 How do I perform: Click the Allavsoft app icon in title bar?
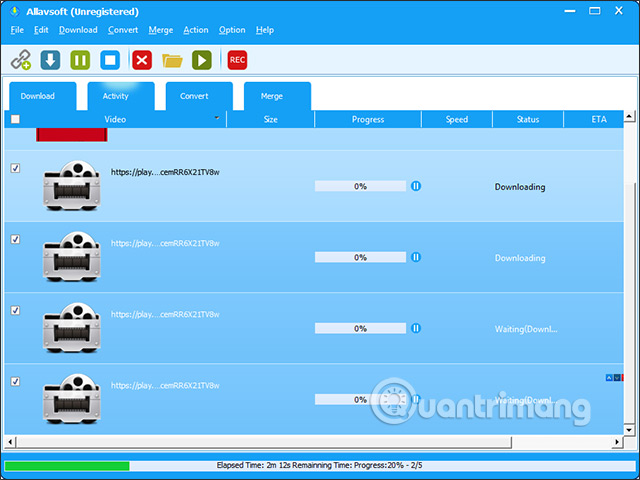15,11
